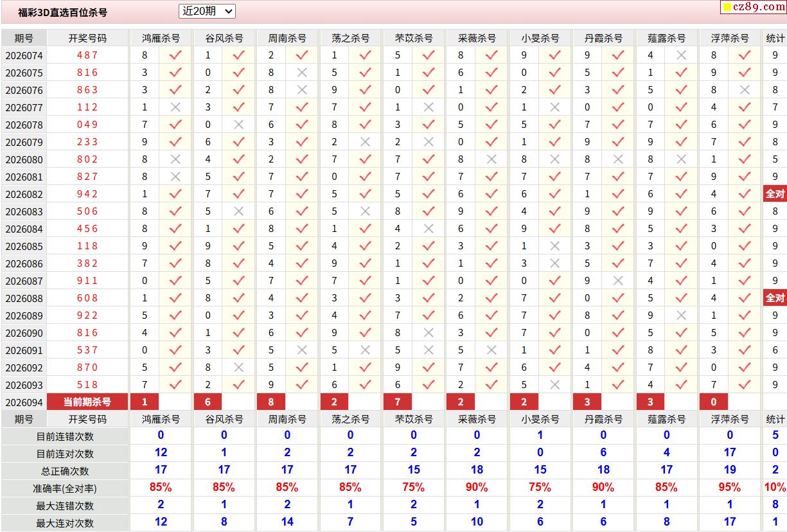
Task: Click 周南杀号 X mark for issue 2026091
Action: 301,350
